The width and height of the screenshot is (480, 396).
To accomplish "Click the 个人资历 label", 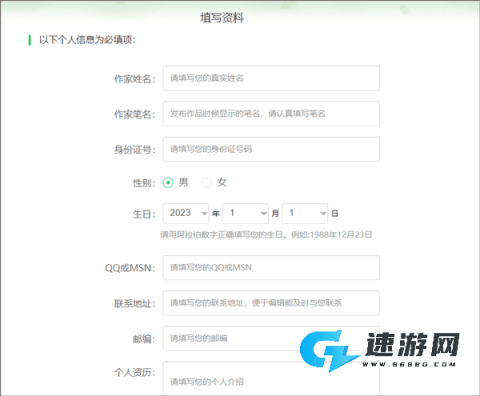I will coord(135,372).
